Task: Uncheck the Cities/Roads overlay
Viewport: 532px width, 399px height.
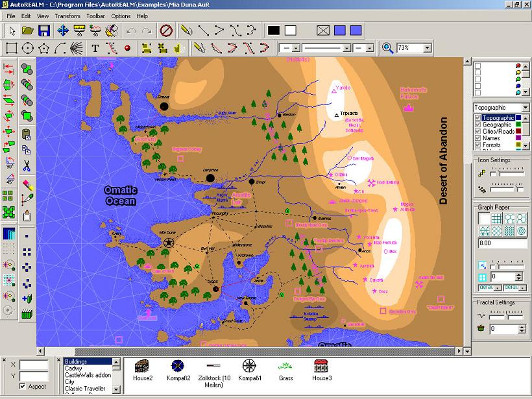Action: pyautogui.click(x=478, y=132)
